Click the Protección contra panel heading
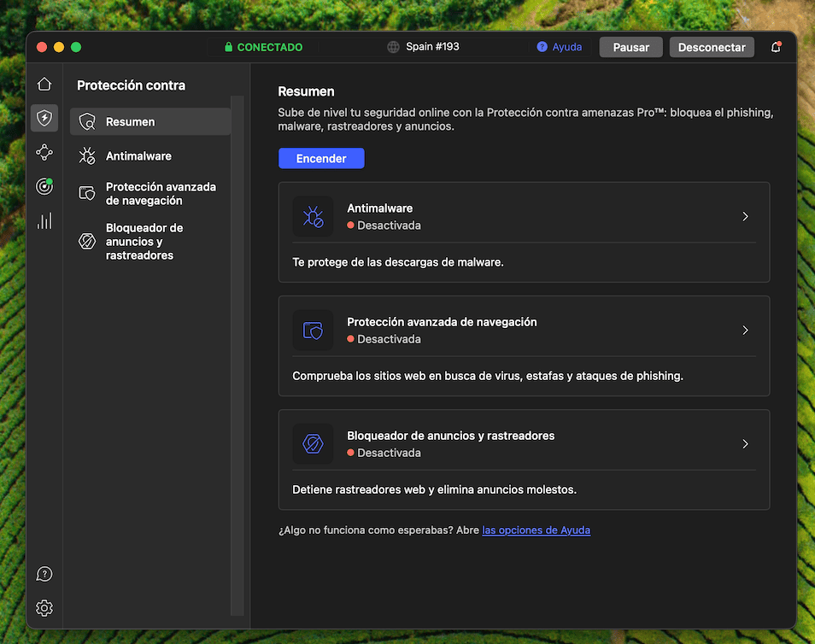815x644 pixels. 131,85
